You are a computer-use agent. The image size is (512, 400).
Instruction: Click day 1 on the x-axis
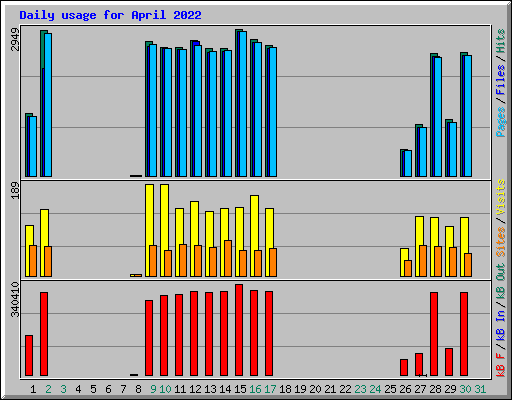[x=33, y=389]
